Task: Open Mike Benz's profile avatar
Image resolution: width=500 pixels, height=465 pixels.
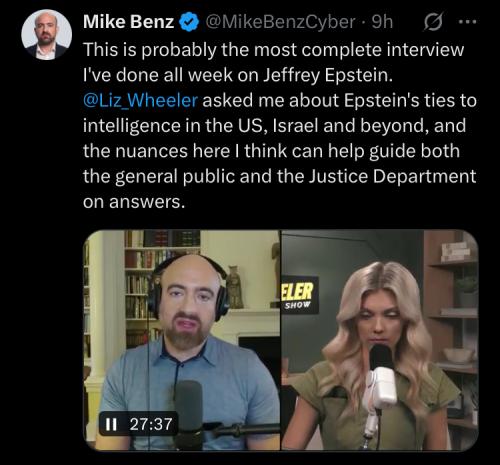Action: coord(46,35)
